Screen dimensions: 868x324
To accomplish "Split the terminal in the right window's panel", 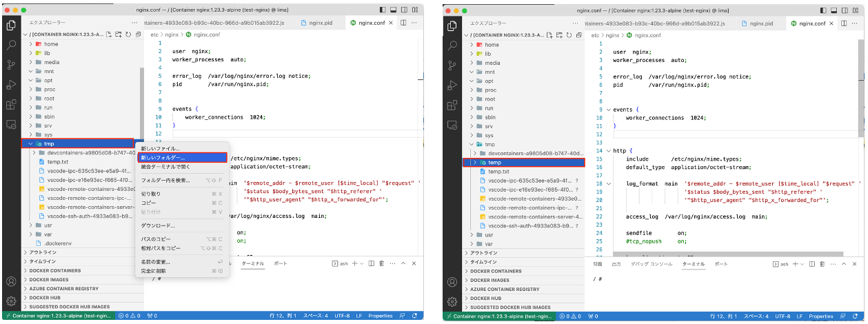I will [812, 264].
